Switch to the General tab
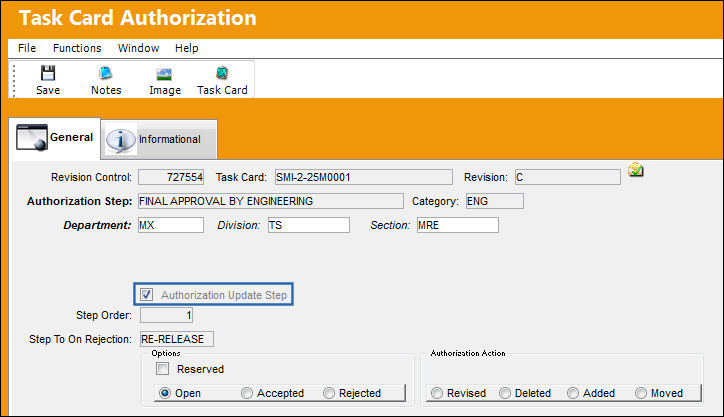724x417 pixels. [55, 138]
